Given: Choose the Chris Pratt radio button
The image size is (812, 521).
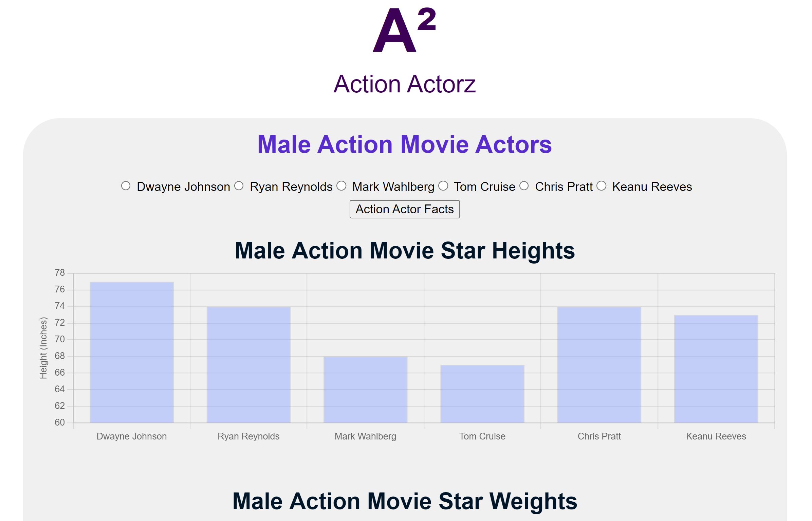Looking at the screenshot, I should (524, 186).
